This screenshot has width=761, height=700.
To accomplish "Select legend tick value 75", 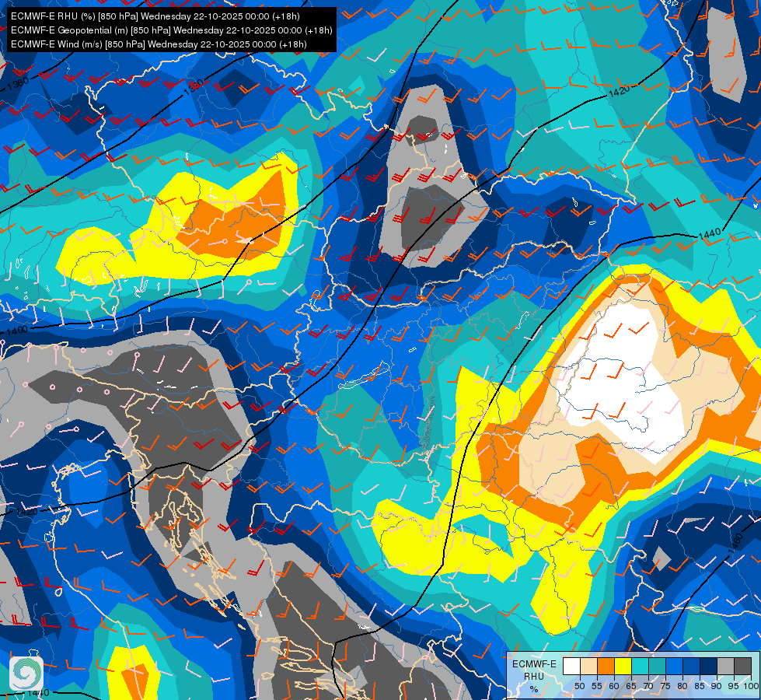I will click(665, 687).
